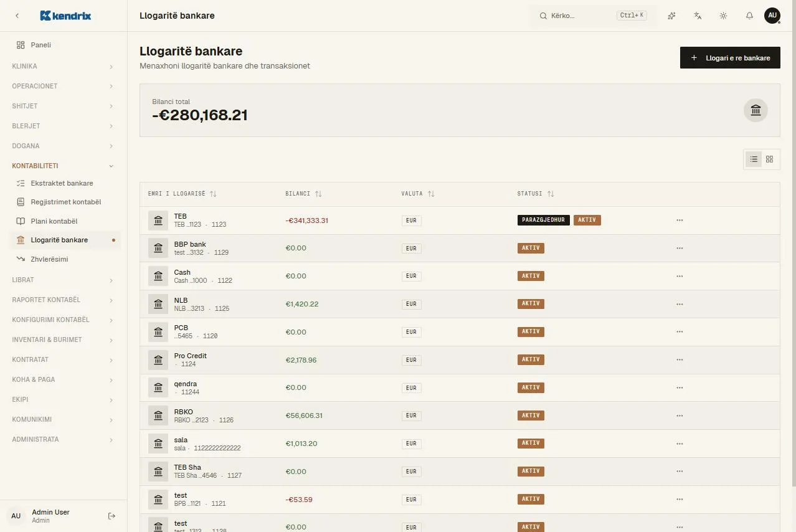Click the Kërko search field
The width and height of the screenshot is (796, 532).
(x=592, y=16)
